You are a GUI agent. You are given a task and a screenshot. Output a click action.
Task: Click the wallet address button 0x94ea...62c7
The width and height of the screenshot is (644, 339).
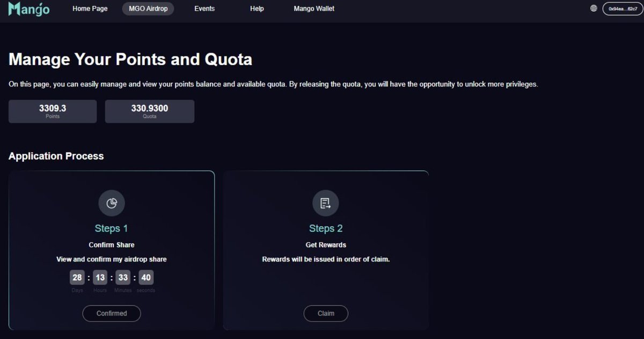point(623,9)
